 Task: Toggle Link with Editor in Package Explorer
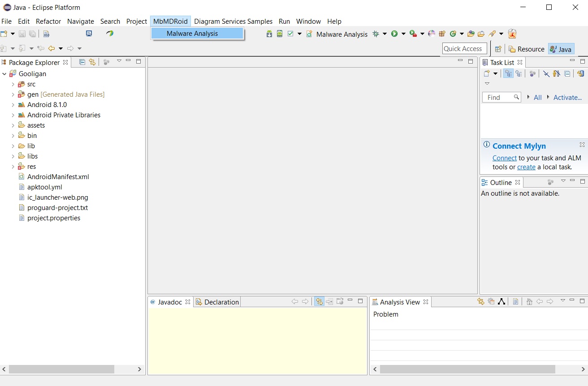point(92,62)
